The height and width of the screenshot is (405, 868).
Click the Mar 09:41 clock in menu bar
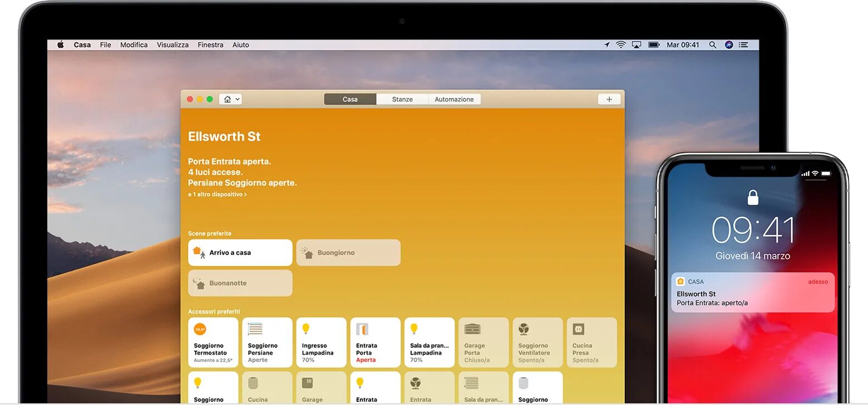[x=683, y=45]
